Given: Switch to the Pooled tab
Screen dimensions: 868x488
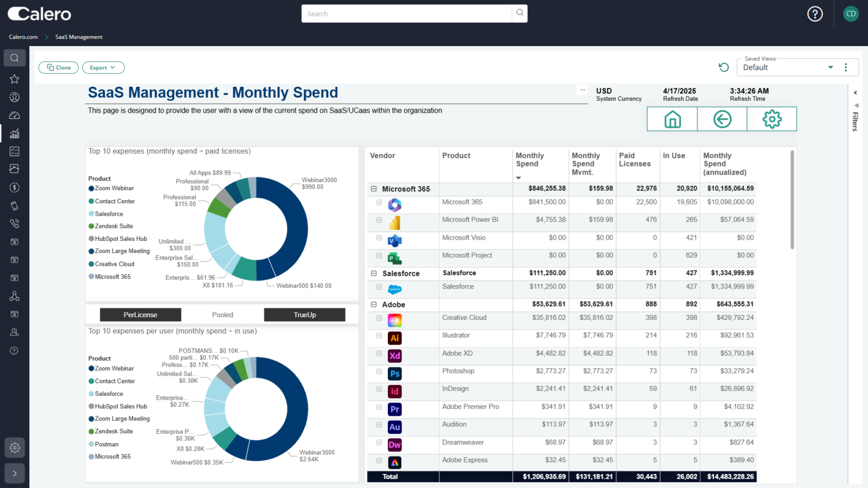Looking at the screenshot, I should 222,314.
